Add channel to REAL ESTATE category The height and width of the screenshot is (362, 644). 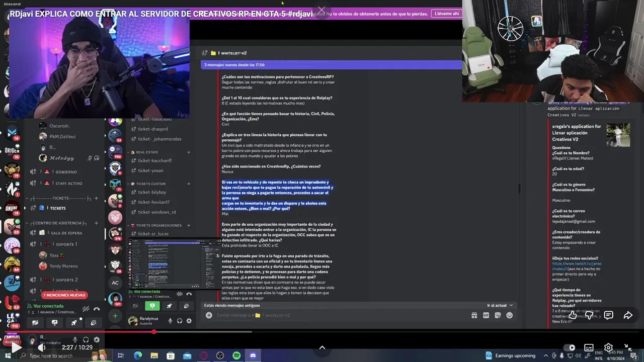[x=189, y=152]
